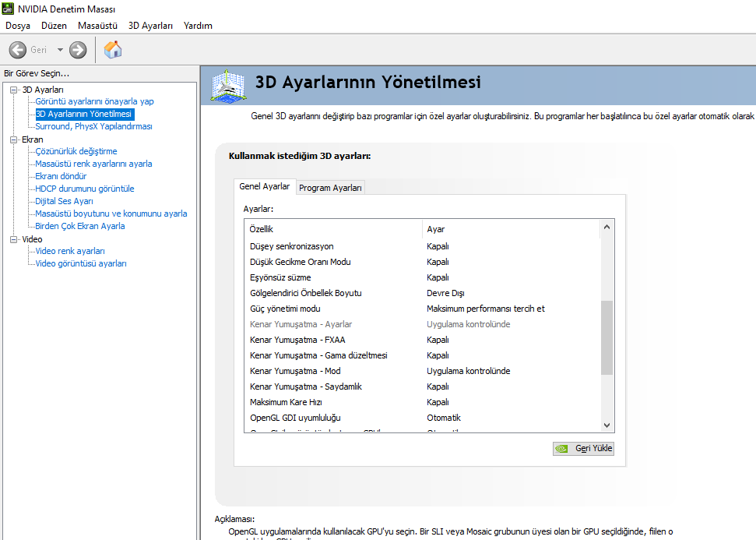Open Surround, PhysX Yapılandırması
This screenshot has height=540, width=756.
click(93, 126)
